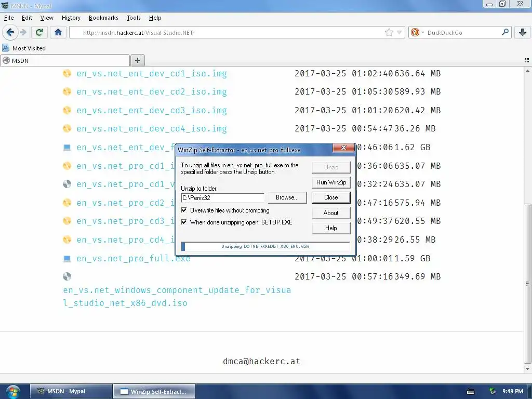Image resolution: width=532 pixels, height=399 pixels.
Task: Click the disc icon beside ent_dev_cd1_iso.img
Action: pyautogui.click(x=67, y=73)
